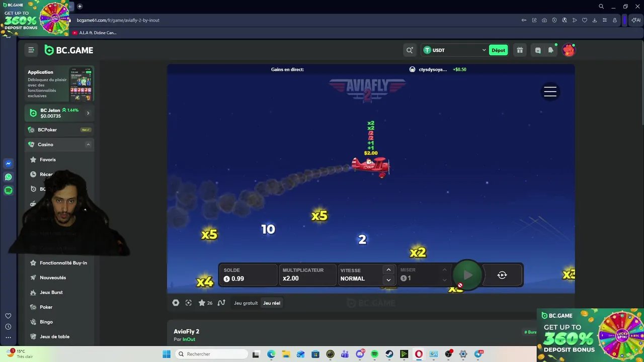Click the Application promo banner
Screen dimensions: 644x362
pos(59,84)
